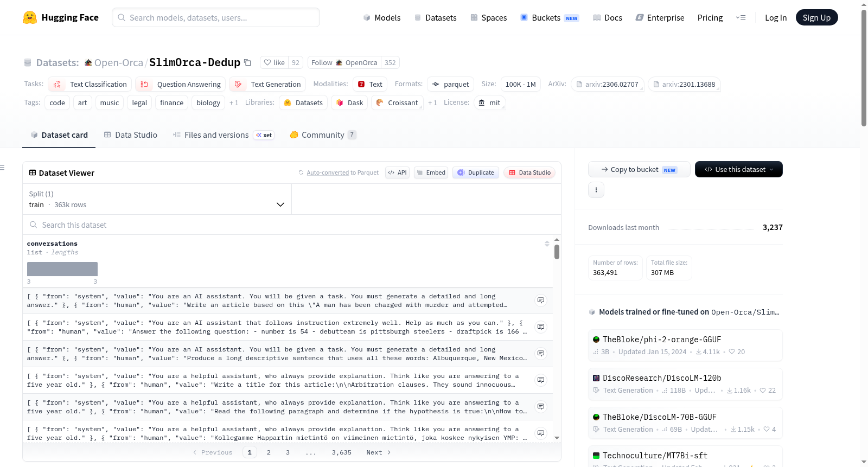The image size is (868, 467).
Task: Expand the train split dropdown
Action: pos(157,199)
